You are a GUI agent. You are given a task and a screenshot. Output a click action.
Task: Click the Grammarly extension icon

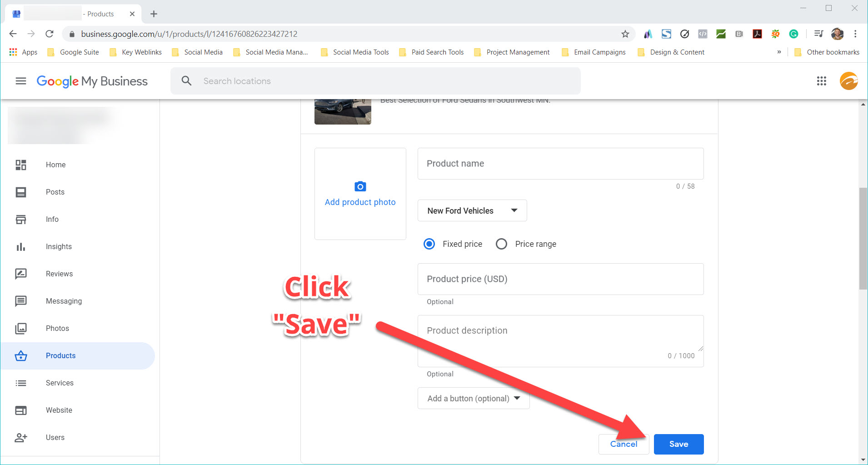(793, 34)
